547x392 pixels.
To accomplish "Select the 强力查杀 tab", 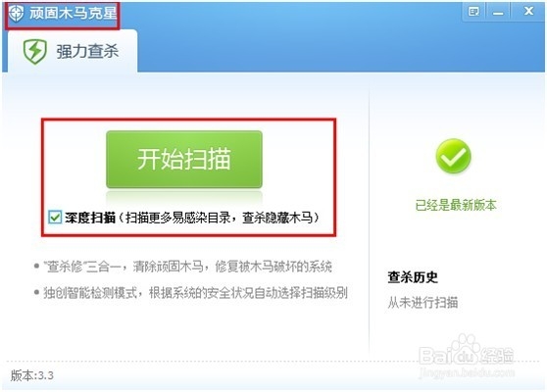I will [73, 51].
